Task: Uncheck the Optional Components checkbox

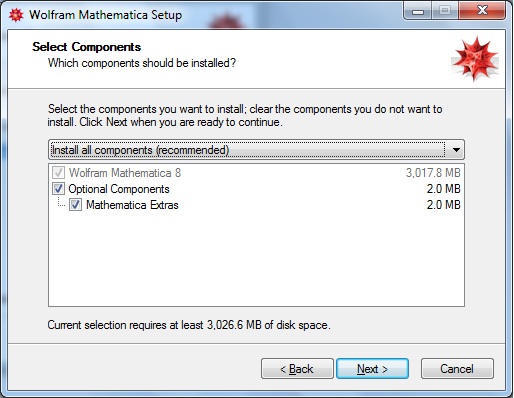Action: (x=58, y=189)
